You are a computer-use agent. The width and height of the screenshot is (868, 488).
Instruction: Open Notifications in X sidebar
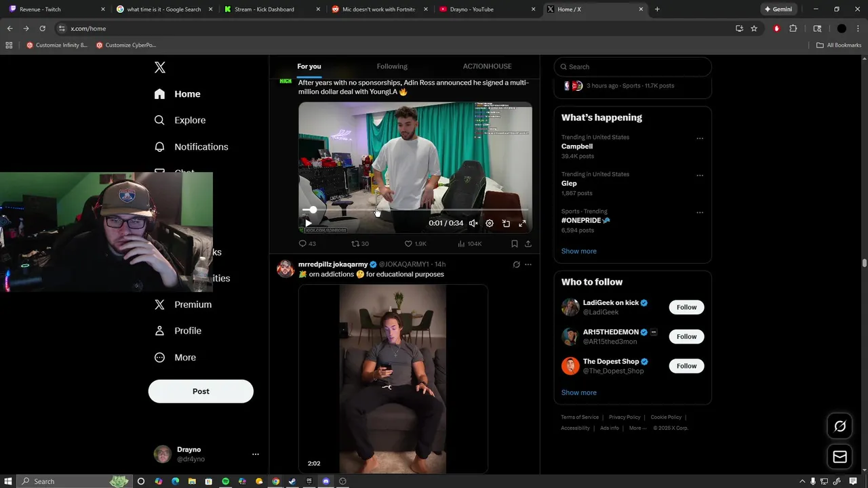pyautogui.click(x=191, y=146)
